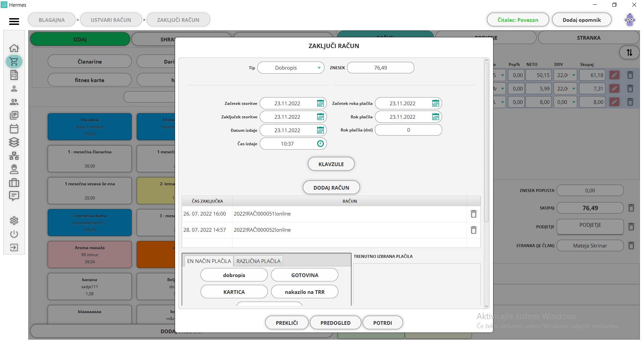Image resolution: width=644 pixels, height=345 pixels.
Task: Clear the SKUPAJ value with trash icon
Action: point(631,208)
